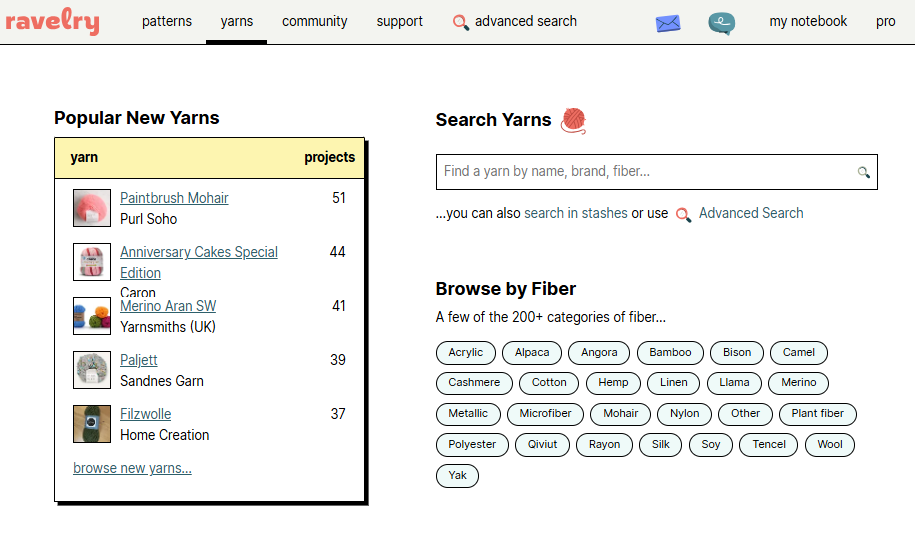
Task: Select the Mohair fiber tag
Action: point(620,413)
